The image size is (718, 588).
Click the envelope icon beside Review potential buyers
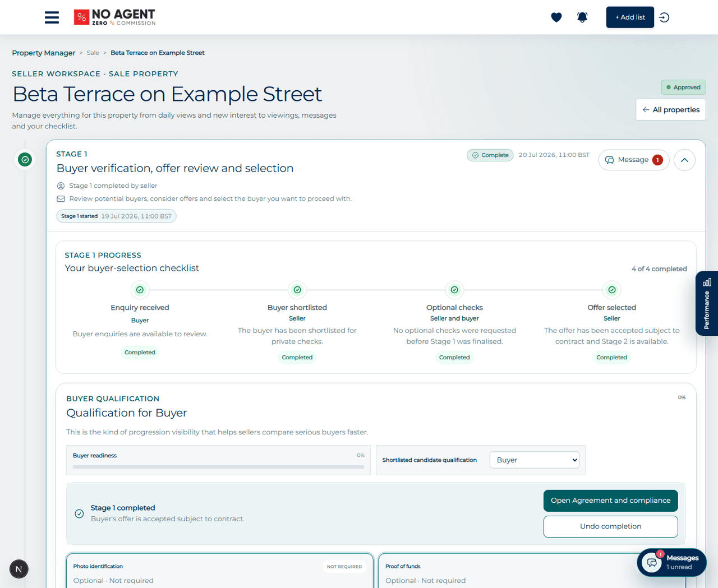61,198
